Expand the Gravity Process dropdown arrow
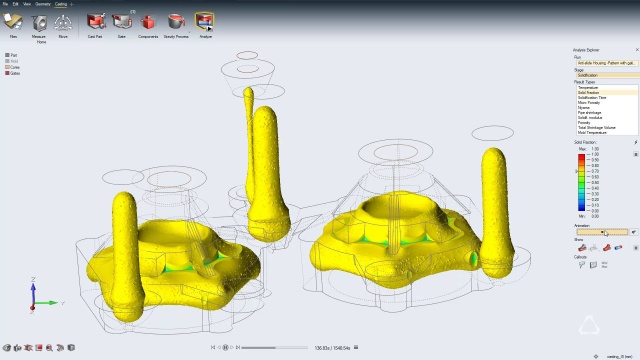Image resolution: width=640 pixels, height=360 pixels. [x=189, y=32]
